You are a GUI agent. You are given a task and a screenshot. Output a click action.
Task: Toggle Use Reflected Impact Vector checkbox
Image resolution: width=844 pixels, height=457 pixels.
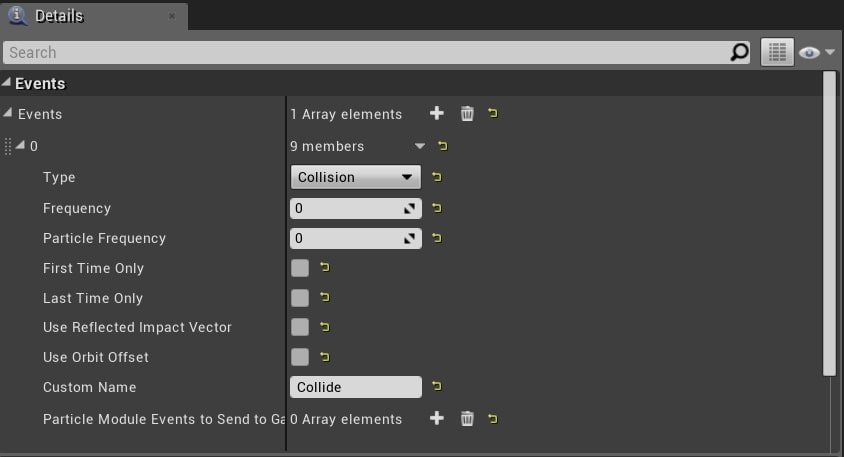(x=300, y=327)
